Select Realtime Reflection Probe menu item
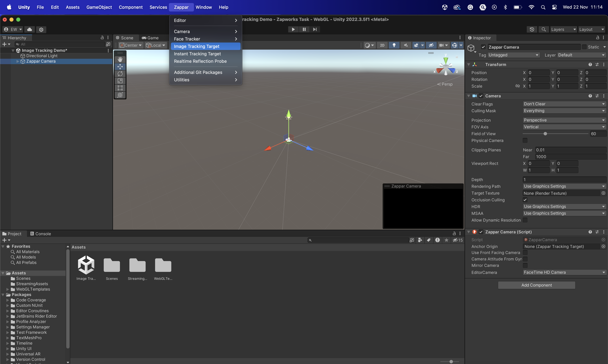Image resolution: width=608 pixels, height=364 pixels. pyautogui.click(x=206, y=61)
